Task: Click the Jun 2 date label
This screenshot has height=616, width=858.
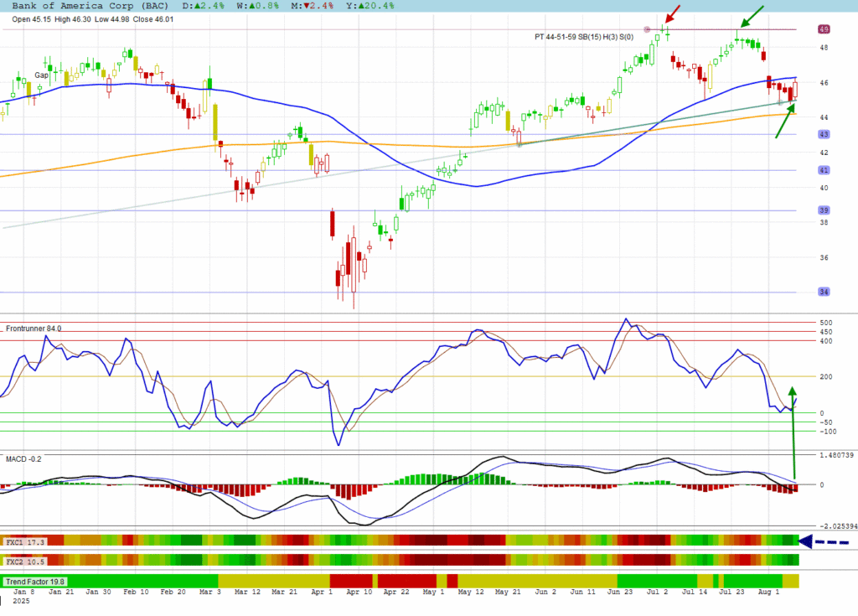Action: (545, 592)
